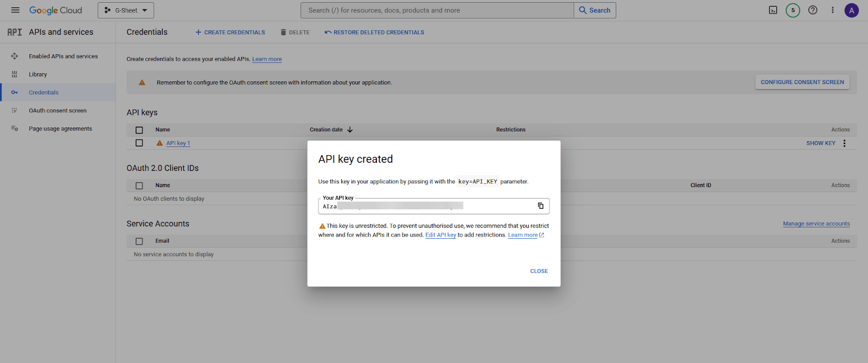Activate Cloud Shell terminal icon
Image resolution: width=868 pixels, height=363 pixels.
(x=773, y=10)
